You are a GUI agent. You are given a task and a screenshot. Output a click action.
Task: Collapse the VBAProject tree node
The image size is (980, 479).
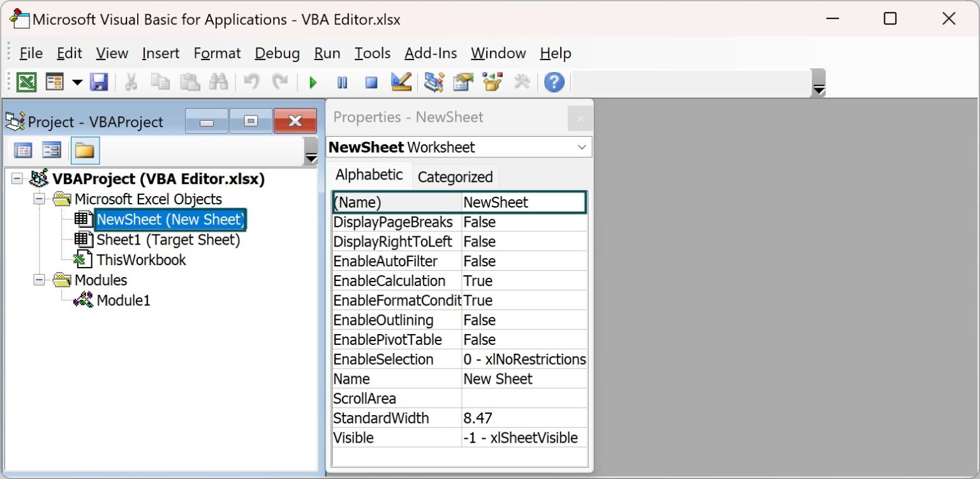tap(18, 179)
